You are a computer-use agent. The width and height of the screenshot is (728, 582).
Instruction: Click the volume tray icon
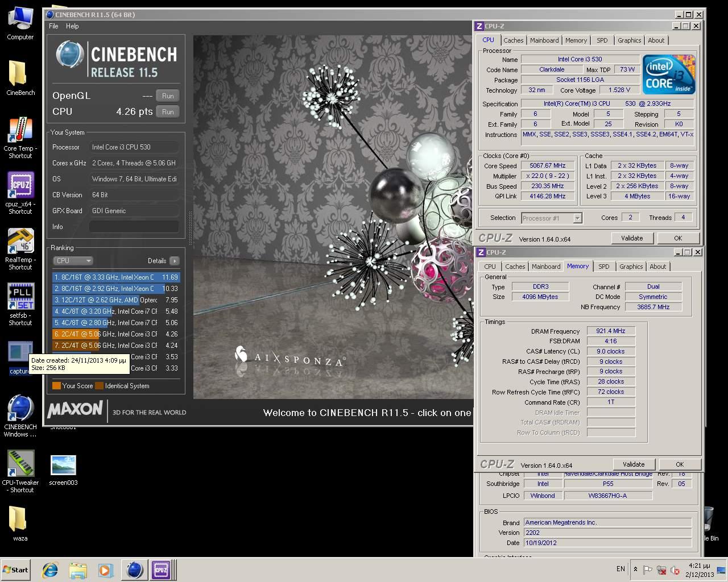(x=675, y=570)
